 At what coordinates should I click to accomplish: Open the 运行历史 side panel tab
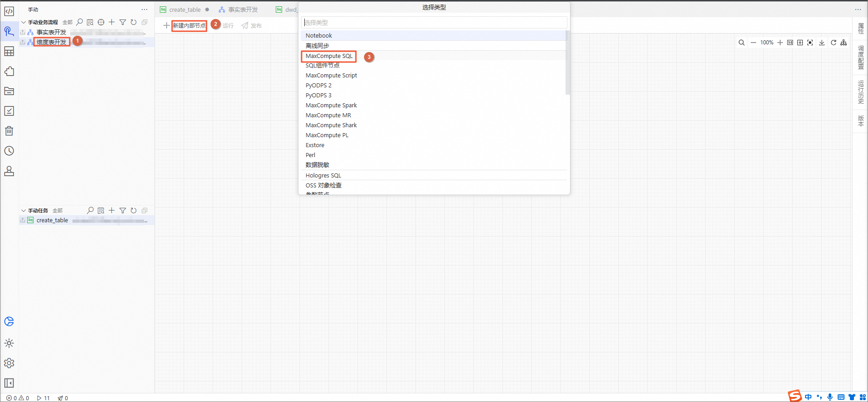click(860, 92)
